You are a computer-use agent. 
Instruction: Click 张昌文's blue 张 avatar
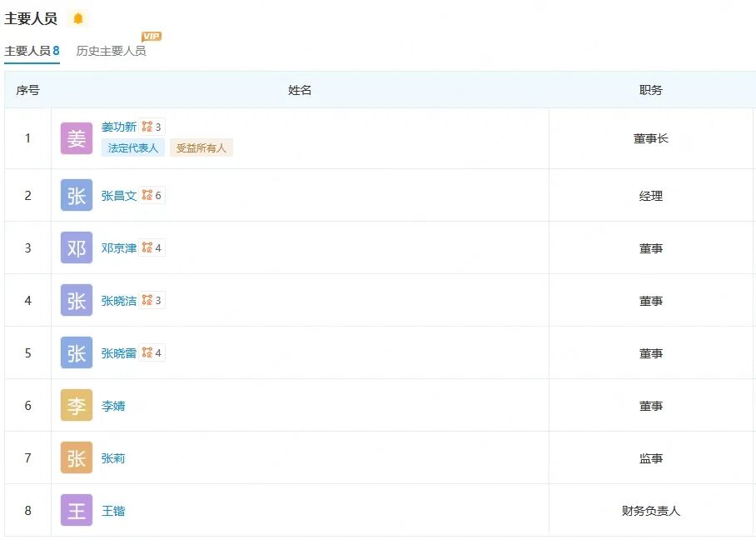coord(76,196)
